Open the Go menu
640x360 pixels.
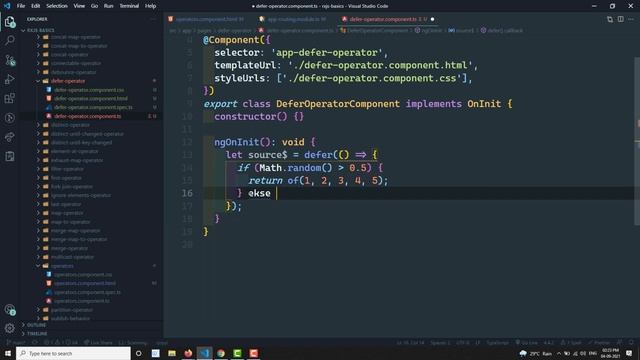click(x=94, y=6)
